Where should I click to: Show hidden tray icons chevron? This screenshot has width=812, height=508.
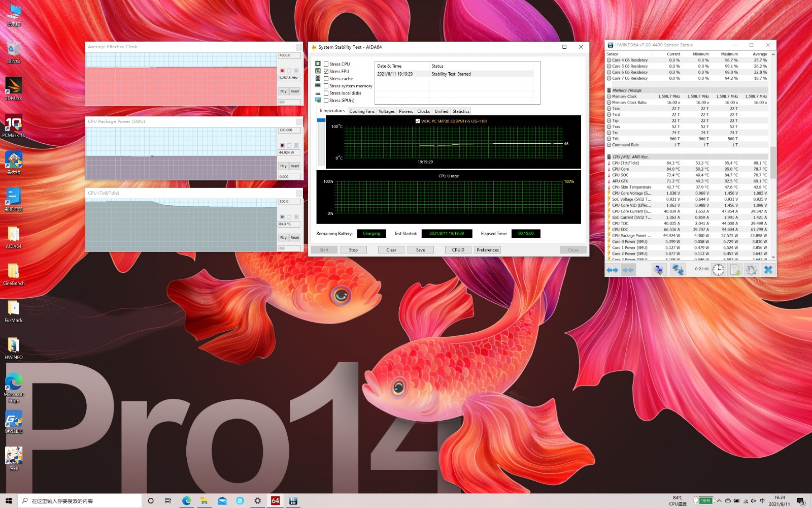pos(719,501)
